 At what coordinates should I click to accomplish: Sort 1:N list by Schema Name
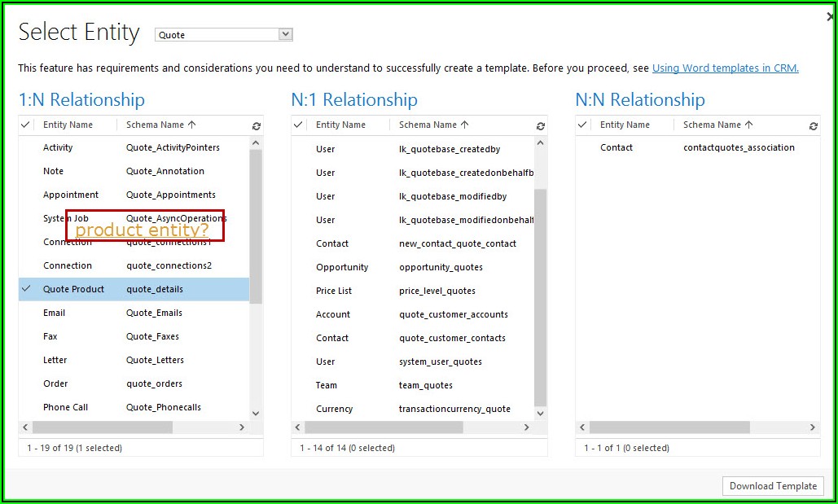[160, 125]
